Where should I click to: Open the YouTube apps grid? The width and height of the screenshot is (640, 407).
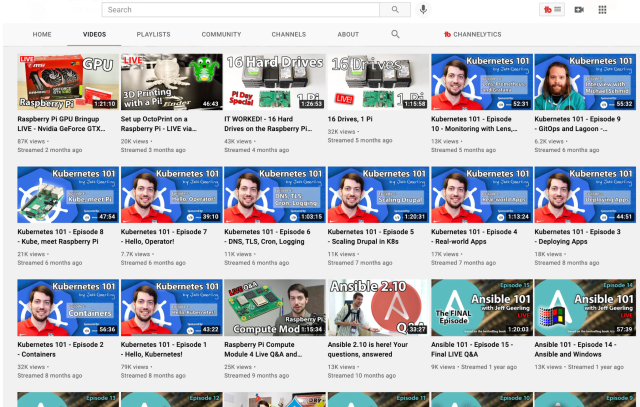602,9
